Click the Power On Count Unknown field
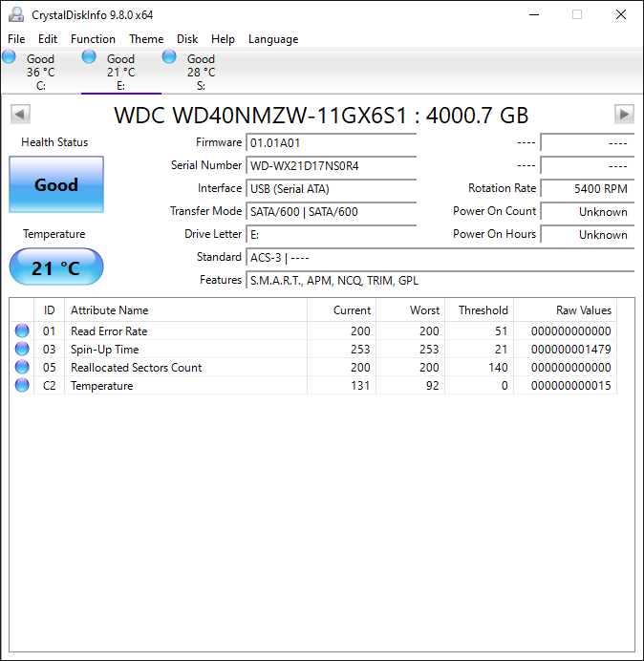The width and height of the screenshot is (644, 661). tap(588, 211)
